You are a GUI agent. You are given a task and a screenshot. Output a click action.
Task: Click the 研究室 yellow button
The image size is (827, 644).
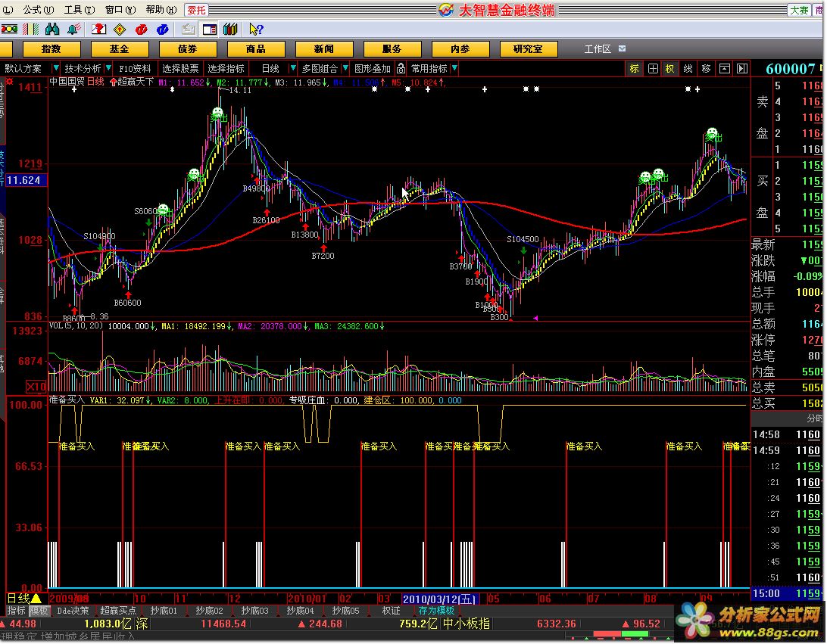point(528,49)
